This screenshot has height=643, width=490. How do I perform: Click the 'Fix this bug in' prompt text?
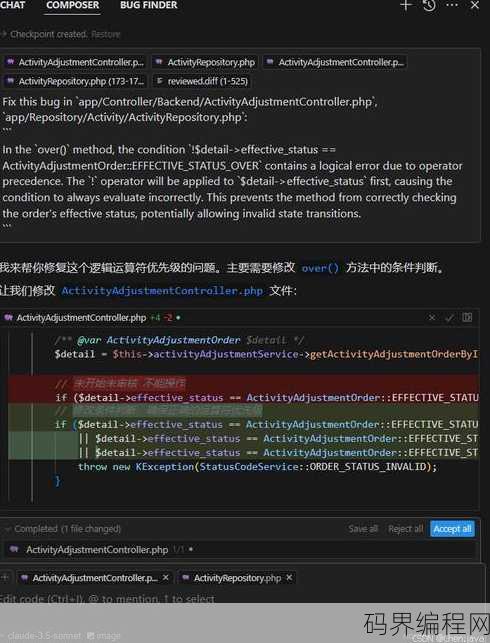[x=190, y=102]
